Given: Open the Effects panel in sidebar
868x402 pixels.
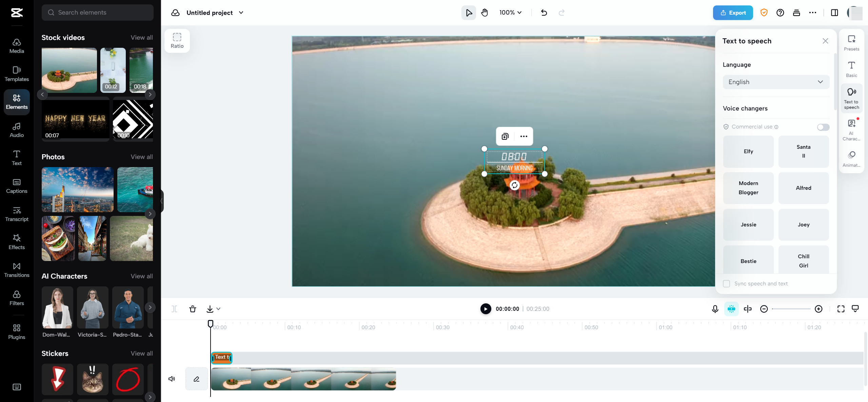Looking at the screenshot, I should (17, 242).
